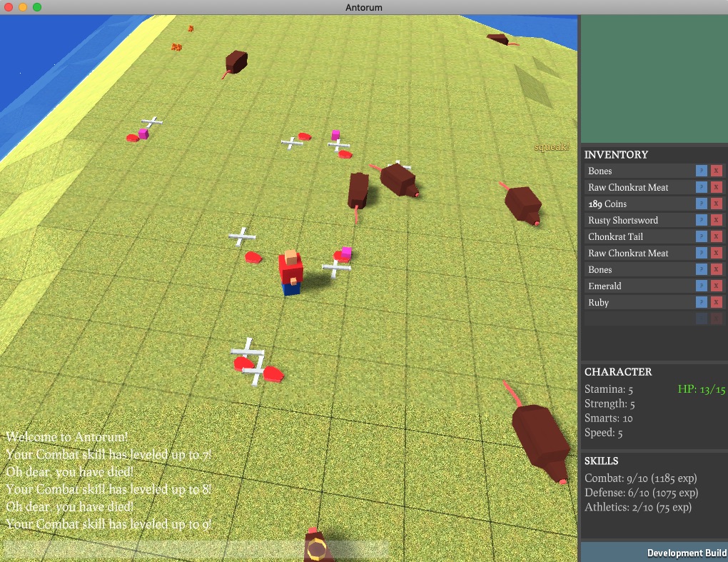Remove Chonkrat Tail with its red X
The width and height of the screenshot is (728, 562).
[x=716, y=237]
